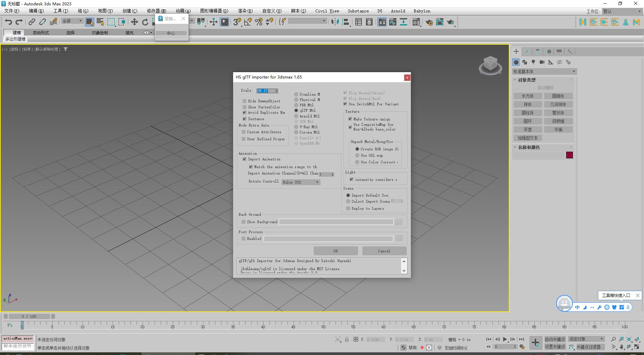Viewport: 644px width, 355px height.
Task: Toggle the Angle Snap icon
Action: click(248, 22)
